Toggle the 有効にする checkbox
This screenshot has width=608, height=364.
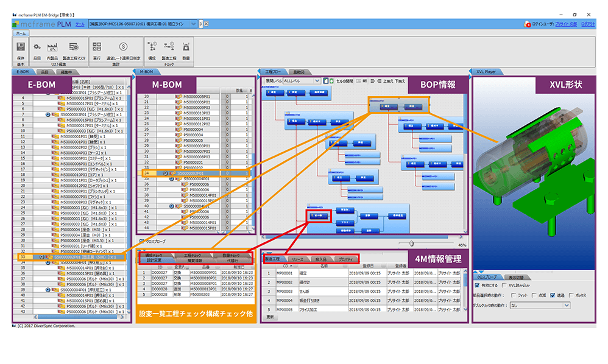point(478,285)
